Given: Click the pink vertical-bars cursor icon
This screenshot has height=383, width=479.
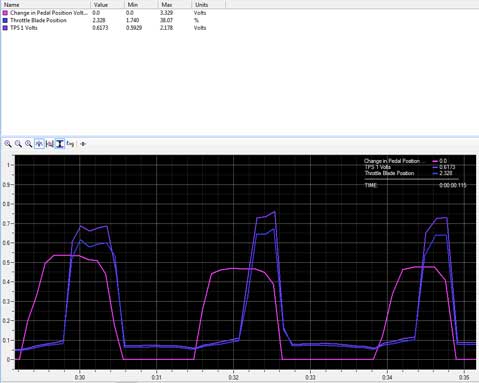Looking at the screenshot, I should pos(50,144).
